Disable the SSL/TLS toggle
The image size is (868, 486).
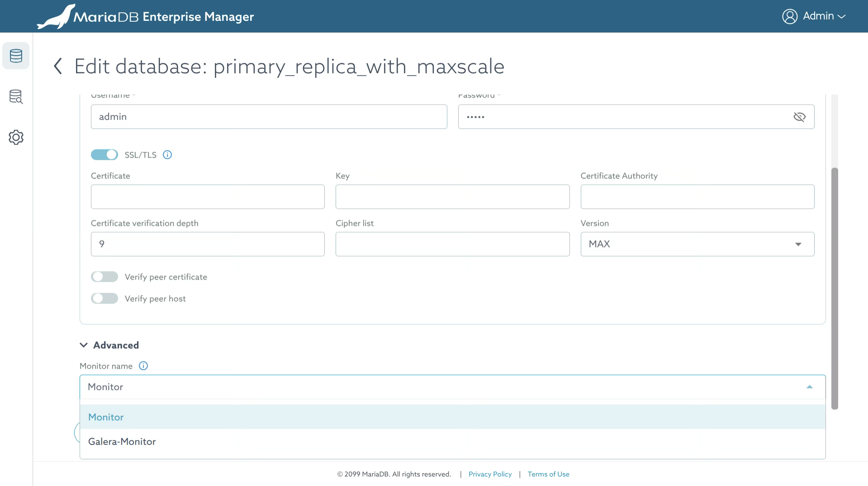pos(104,155)
